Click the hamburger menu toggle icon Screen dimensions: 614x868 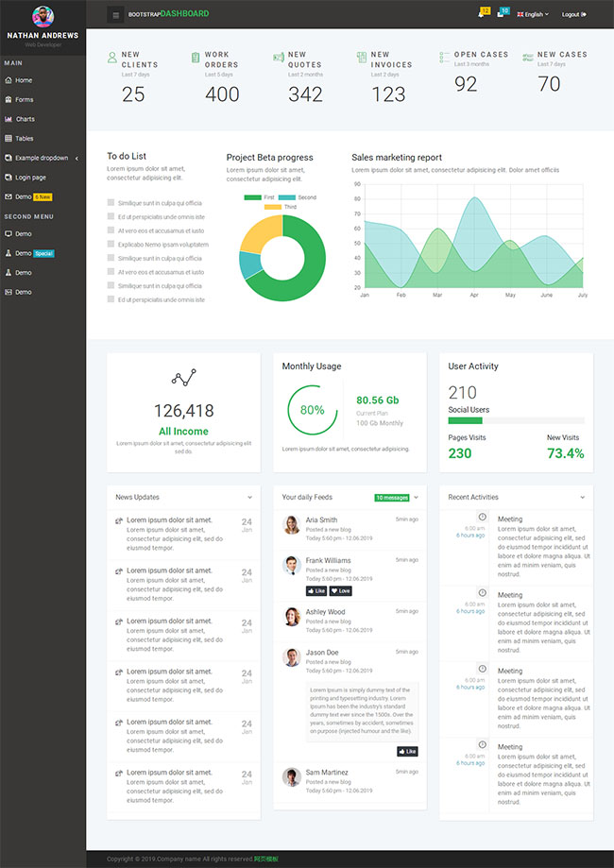(116, 14)
